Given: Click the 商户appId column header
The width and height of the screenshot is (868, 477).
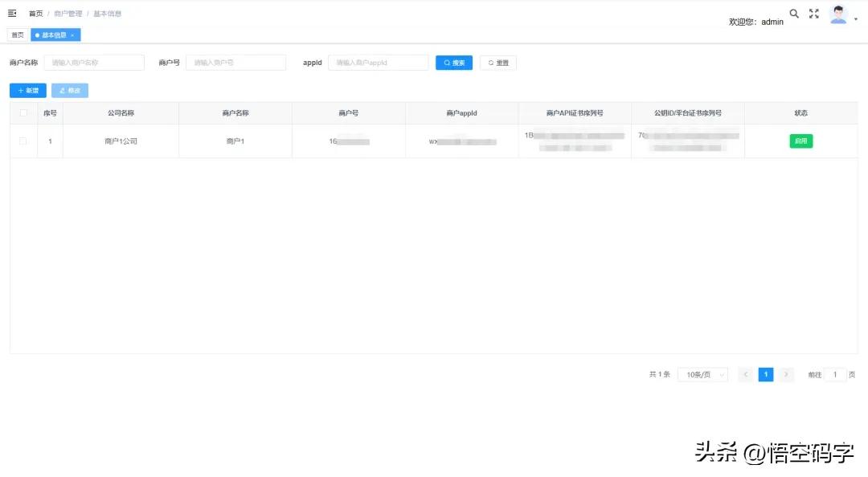Looking at the screenshot, I should pos(461,113).
